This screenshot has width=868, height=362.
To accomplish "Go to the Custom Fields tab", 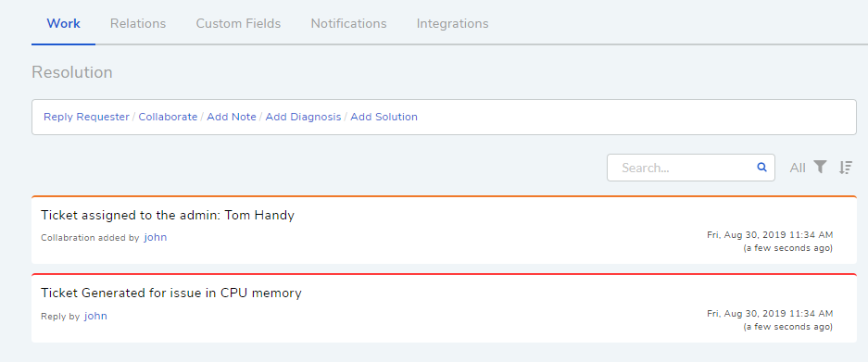I will [238, 24].
